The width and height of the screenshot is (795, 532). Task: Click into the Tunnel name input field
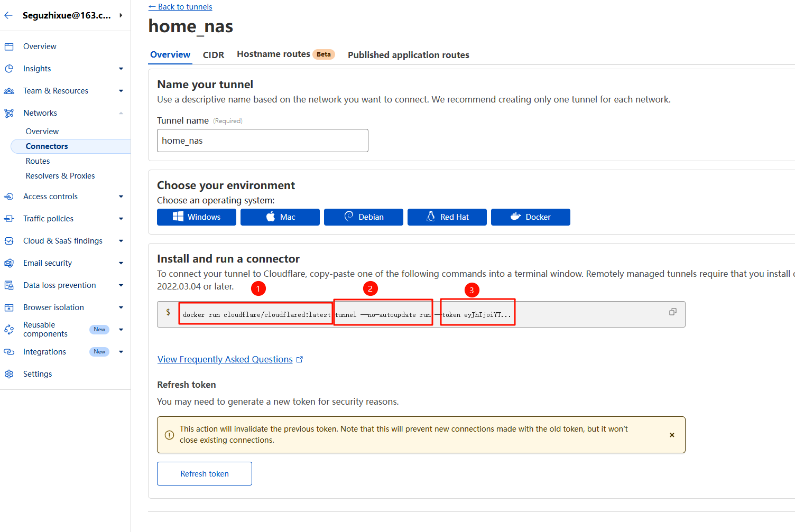click(262, 141)
